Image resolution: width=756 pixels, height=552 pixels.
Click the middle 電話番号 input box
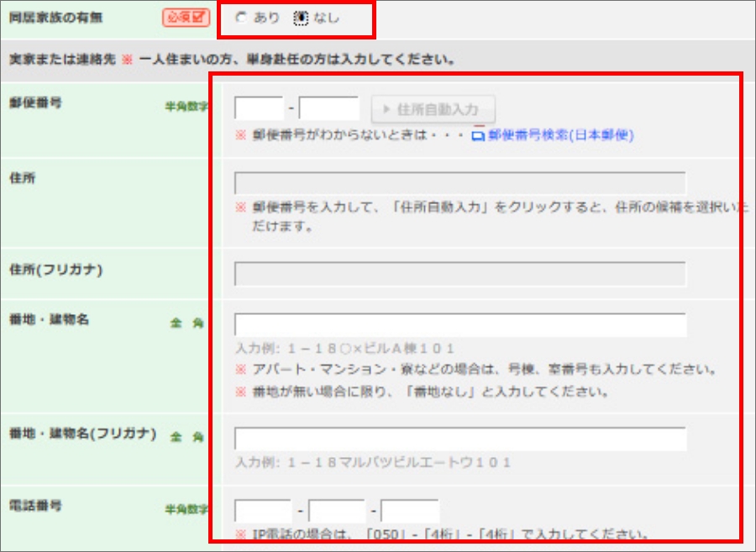pos(336,511)
